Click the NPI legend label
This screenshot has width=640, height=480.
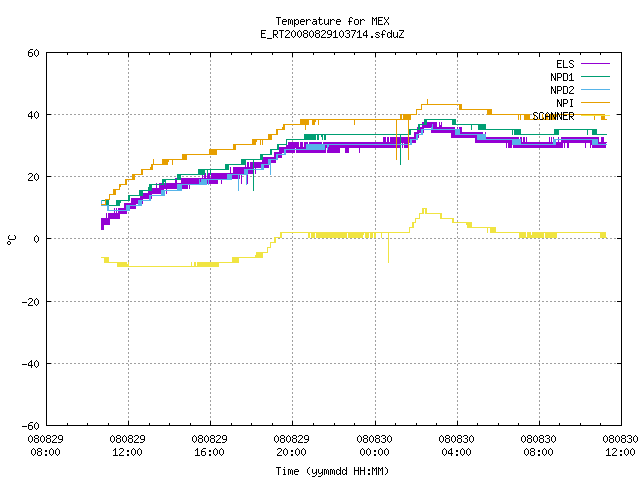(x=565, y=103)
